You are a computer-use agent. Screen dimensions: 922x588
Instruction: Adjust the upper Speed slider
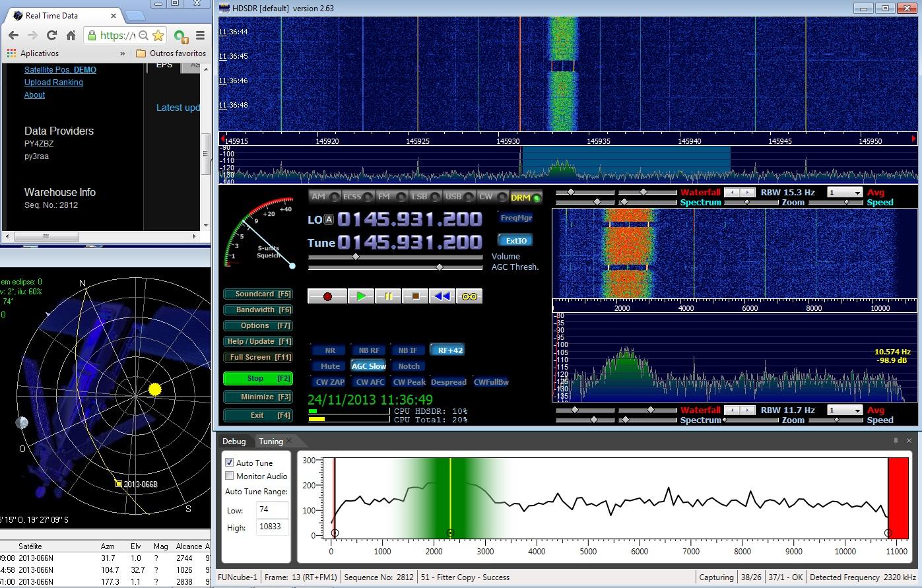coord(836,203)
